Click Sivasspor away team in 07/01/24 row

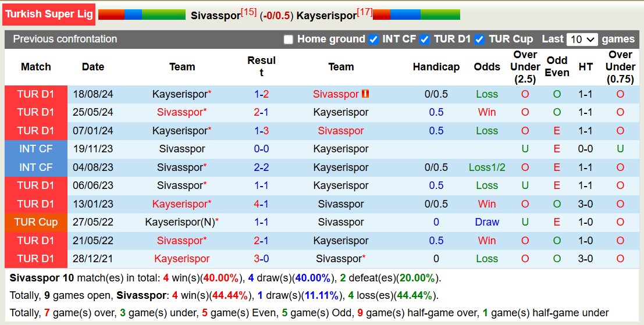[340, 131]
